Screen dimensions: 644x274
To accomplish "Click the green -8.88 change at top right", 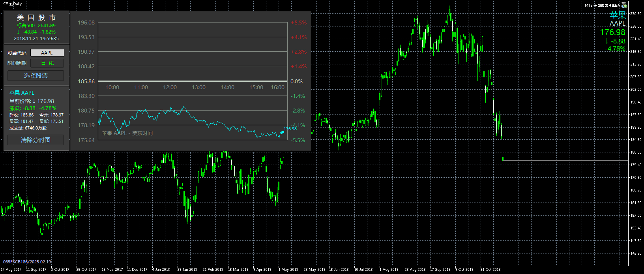I will click(615, 41).
